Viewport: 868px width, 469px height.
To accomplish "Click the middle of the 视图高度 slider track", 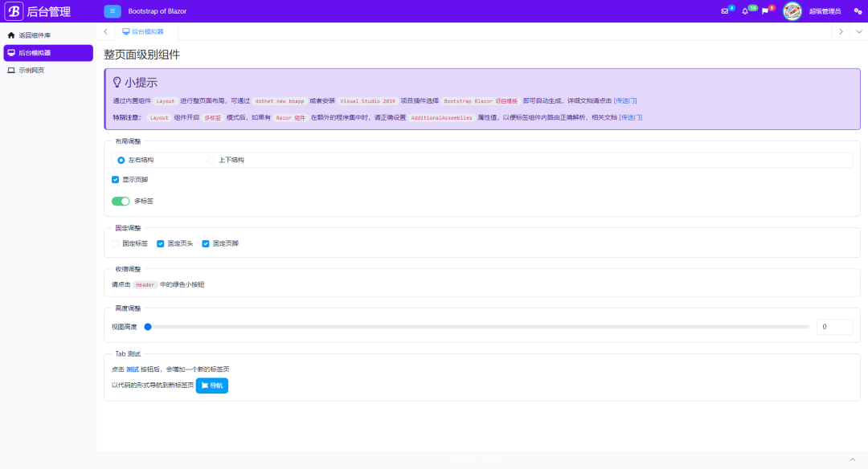I will click(477, 327).
